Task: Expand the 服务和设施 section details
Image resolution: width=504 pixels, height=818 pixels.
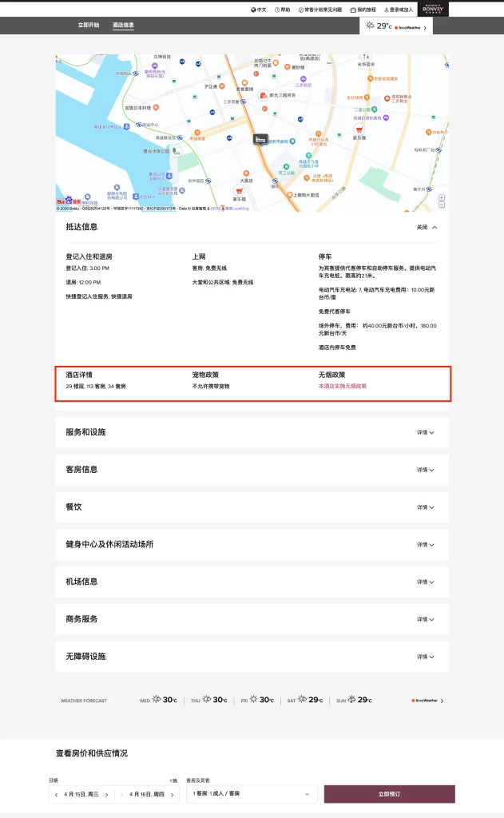Action: coord(425,433)
